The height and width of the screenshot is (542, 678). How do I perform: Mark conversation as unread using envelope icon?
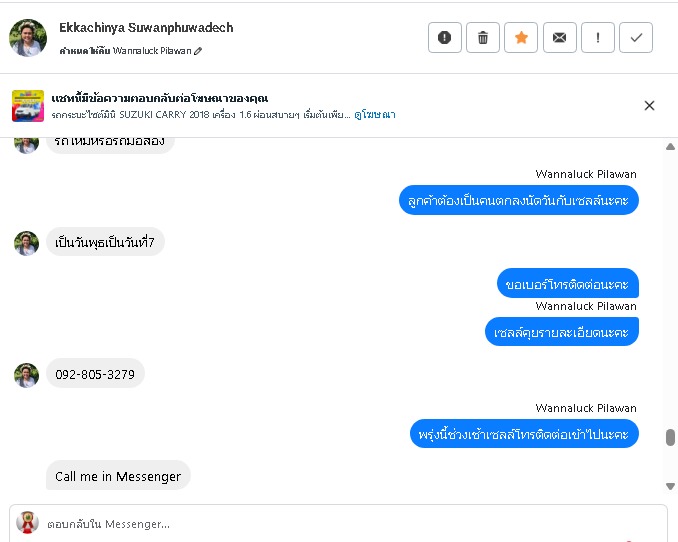click(559, 38)
